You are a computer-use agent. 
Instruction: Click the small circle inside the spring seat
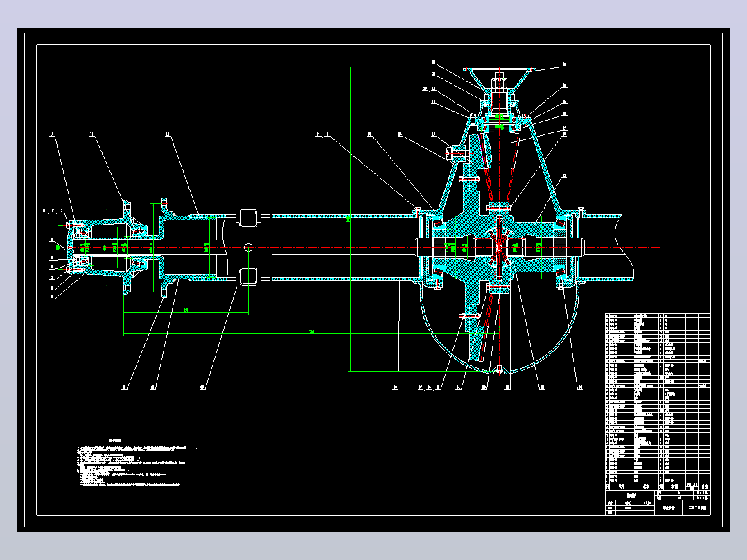tap(248, 247)
